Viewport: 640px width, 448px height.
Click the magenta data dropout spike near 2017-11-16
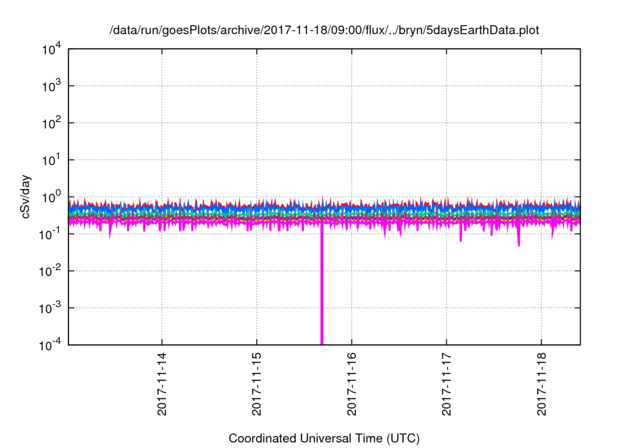coord(322,286)
